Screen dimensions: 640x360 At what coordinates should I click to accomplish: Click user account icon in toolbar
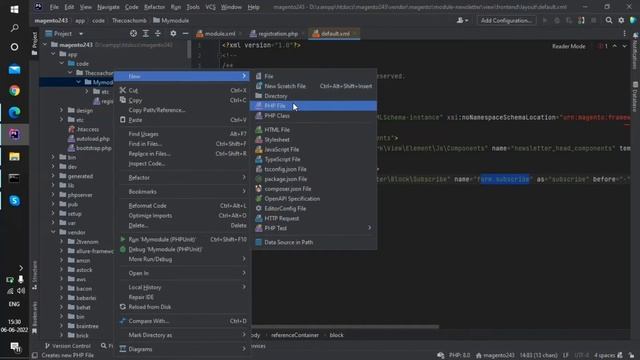[x=462, y=20]
